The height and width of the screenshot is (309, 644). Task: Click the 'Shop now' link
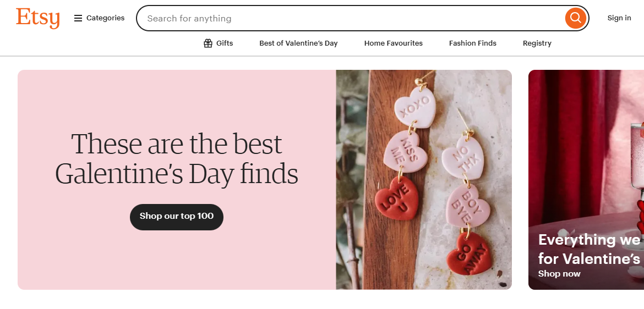tap(559, 274)
